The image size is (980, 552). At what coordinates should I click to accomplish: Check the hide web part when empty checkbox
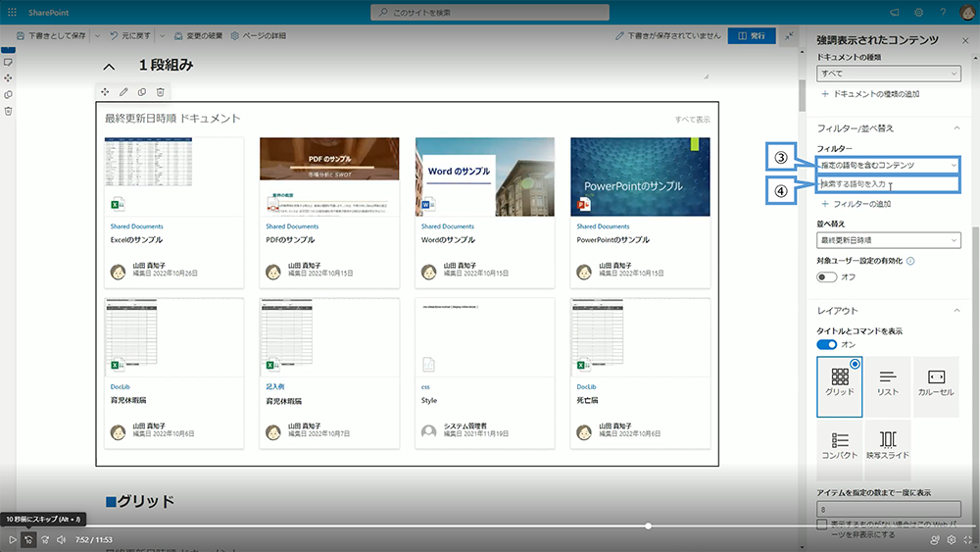click(822, 524)
